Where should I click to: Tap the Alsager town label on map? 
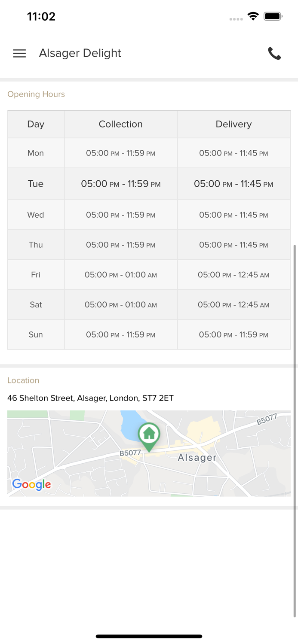197,458
